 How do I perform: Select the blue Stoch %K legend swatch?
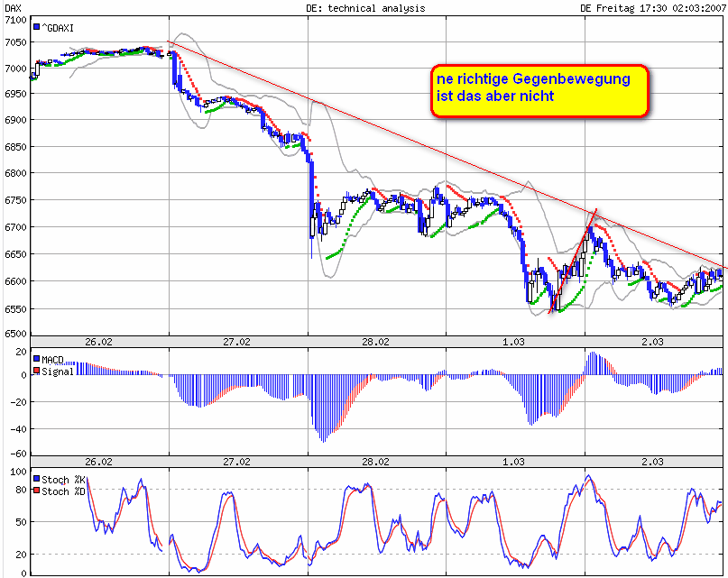point(37,479)
